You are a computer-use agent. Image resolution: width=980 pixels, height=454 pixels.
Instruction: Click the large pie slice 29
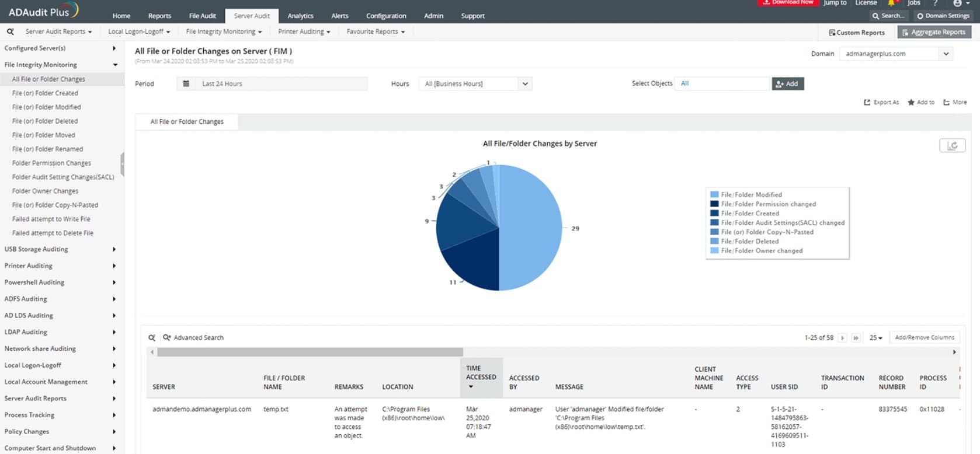click(531, 228)
